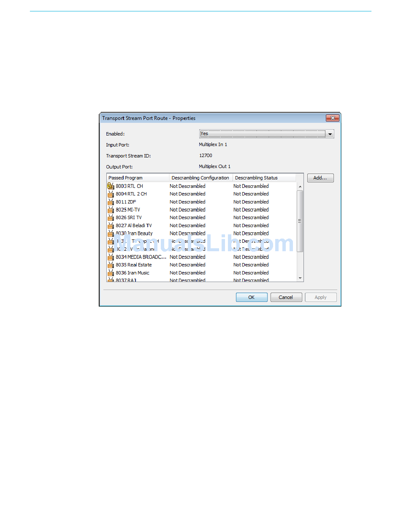
Task: Click the TV icon beside 8004 RTL 2 CH
Action: 111,194
